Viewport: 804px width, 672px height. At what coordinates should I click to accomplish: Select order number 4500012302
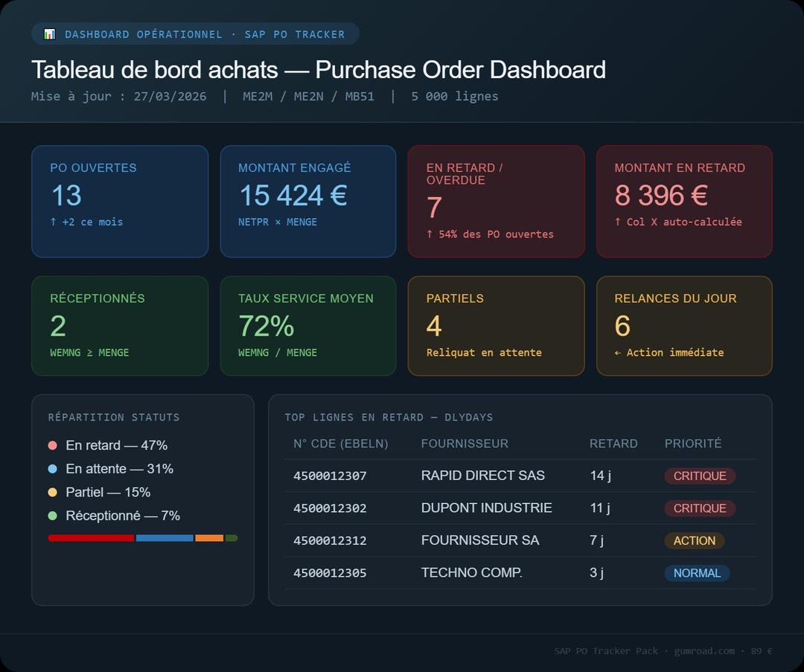(330, 508)
